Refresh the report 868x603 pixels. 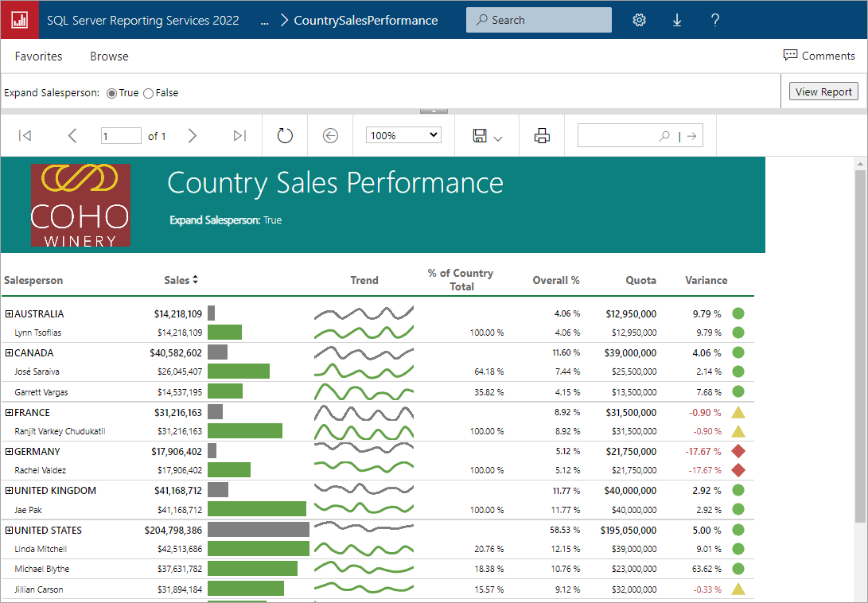point(284,135)
